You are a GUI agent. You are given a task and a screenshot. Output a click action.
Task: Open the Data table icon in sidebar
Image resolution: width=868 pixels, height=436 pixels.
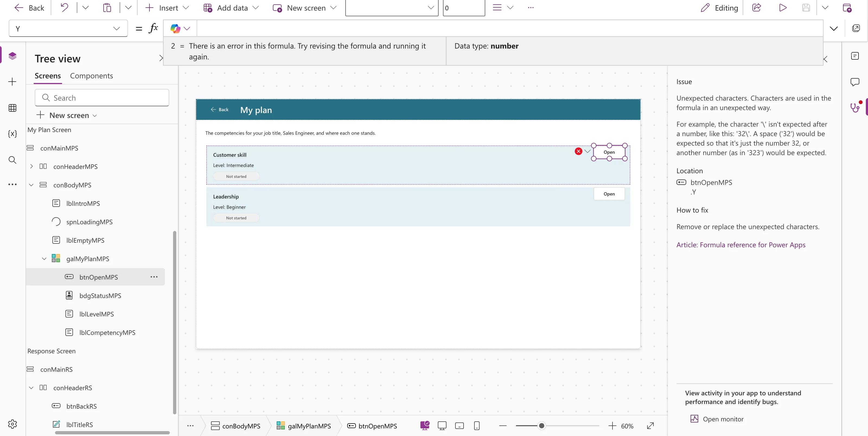(x=12, y=108)
